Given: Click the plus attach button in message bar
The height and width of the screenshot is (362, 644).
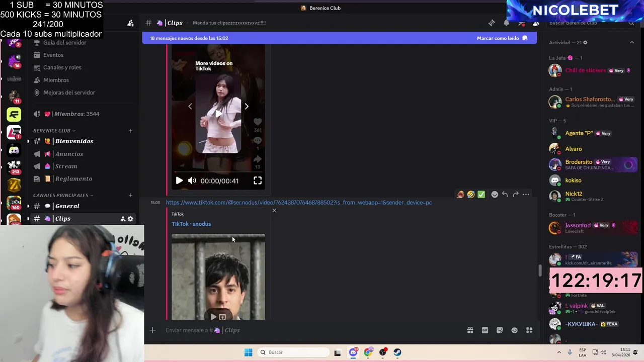Looking at the screenshot, I should pos(152,330).
